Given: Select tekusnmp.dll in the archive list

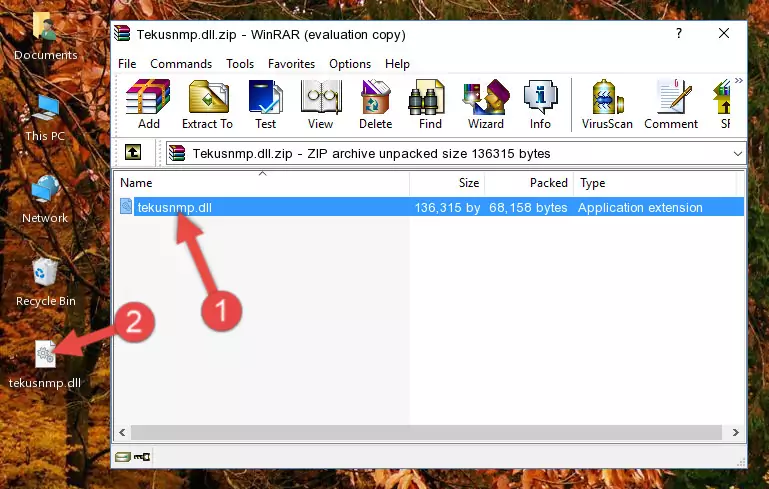Looking at the screenshot, I should [x=175, y=207].
